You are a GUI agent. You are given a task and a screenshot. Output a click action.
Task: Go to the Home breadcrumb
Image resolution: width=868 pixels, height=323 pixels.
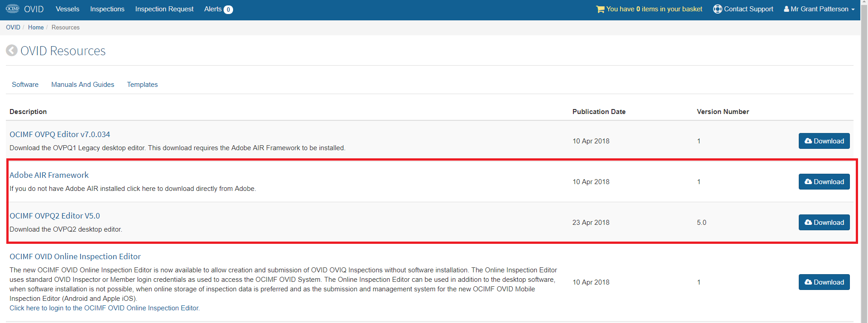pos(36,27)
